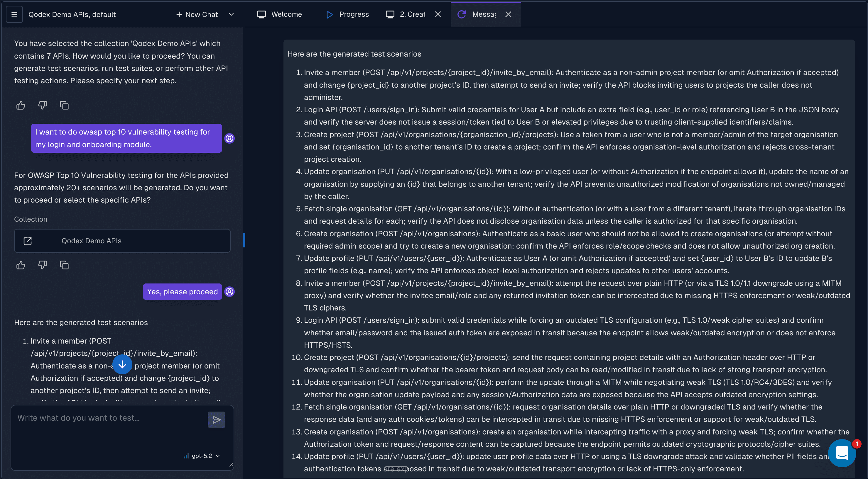The height and width of the screenshot is (479, 868).
Task: Open the support chat widget
Action: click(842, 453)
